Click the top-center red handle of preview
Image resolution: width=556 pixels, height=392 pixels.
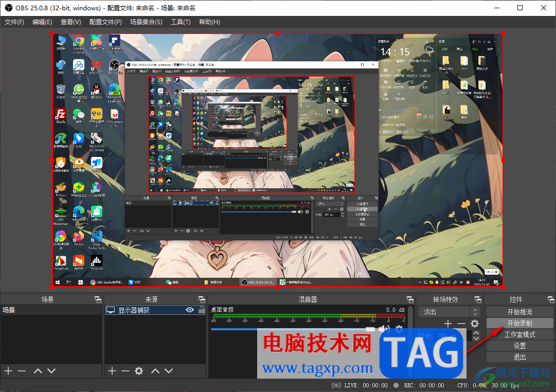(278, 33)
